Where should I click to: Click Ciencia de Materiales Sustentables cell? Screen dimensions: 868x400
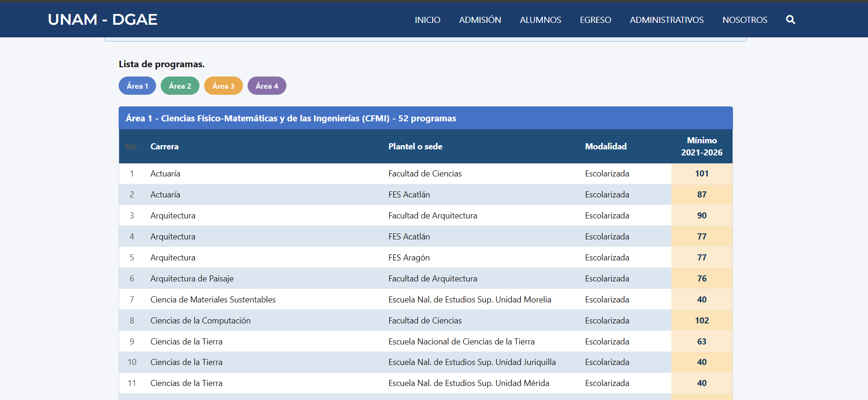pos(213,300)
